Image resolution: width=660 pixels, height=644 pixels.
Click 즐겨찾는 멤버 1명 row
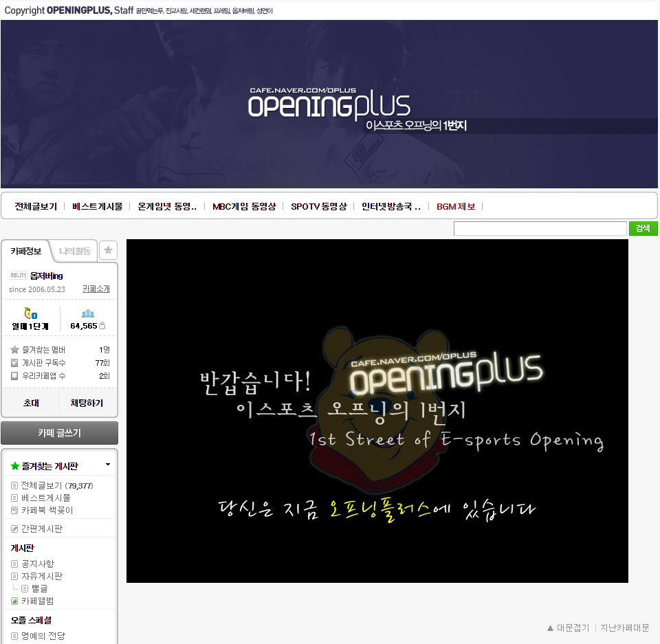[x=60, y=350]
